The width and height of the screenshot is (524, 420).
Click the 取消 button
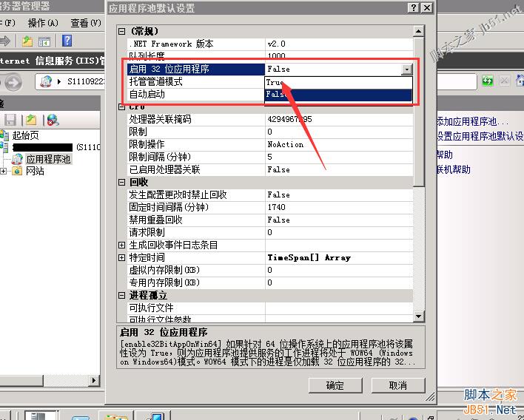[x=397, y=385]
